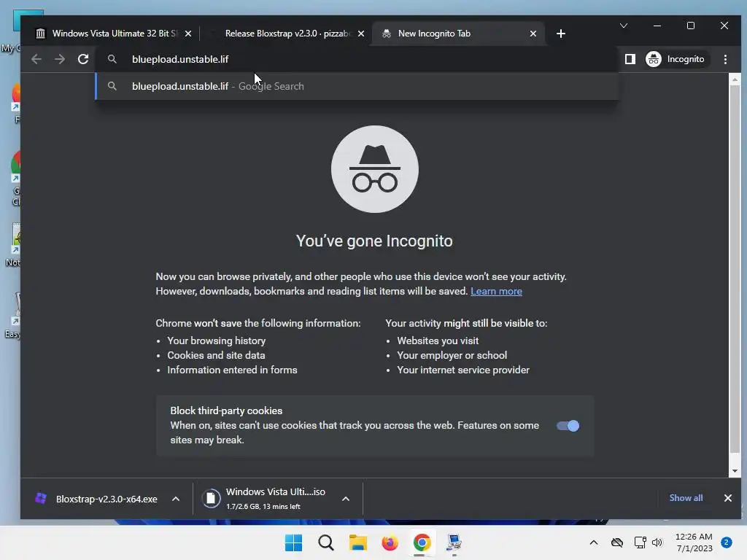
Task: Click the search icon in the address bar
Action: tap(112, 59)
